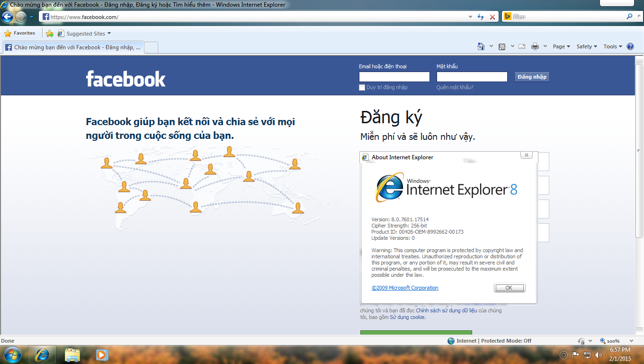
Task: Click the Internet Explorer 8 logo in dialog
Action: click(447, 189)
